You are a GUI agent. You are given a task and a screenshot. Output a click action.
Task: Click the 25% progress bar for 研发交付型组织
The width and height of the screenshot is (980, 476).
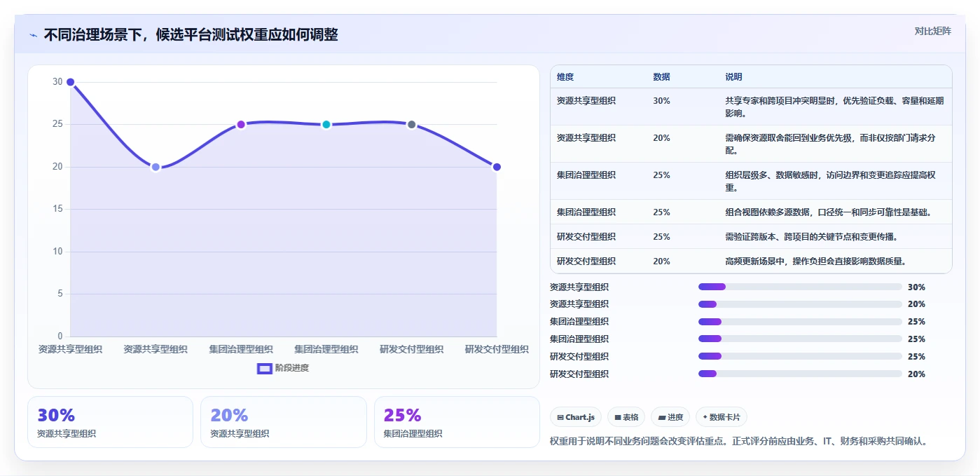coord(800,356)
